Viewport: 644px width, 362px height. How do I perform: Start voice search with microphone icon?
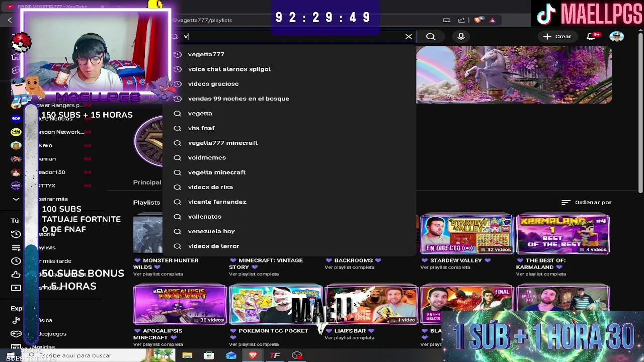click(461, 36)
